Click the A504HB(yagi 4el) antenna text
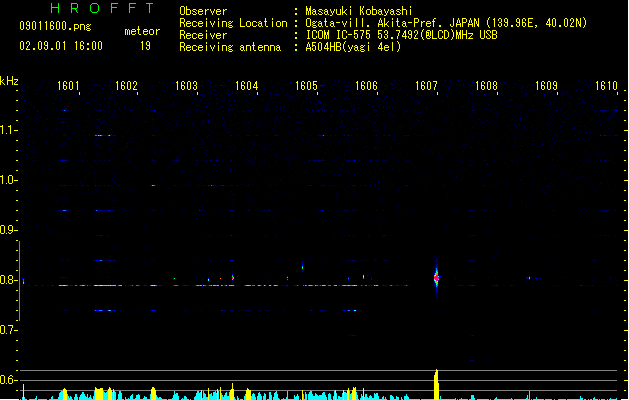Screen dimensions: 629x400 pos(353,47)
